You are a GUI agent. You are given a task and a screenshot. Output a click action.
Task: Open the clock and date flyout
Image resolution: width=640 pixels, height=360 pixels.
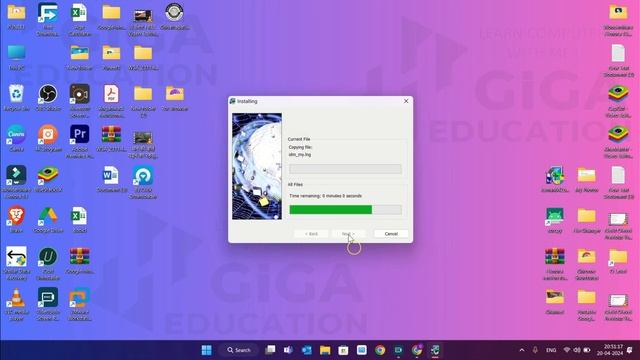click(609, 350)
